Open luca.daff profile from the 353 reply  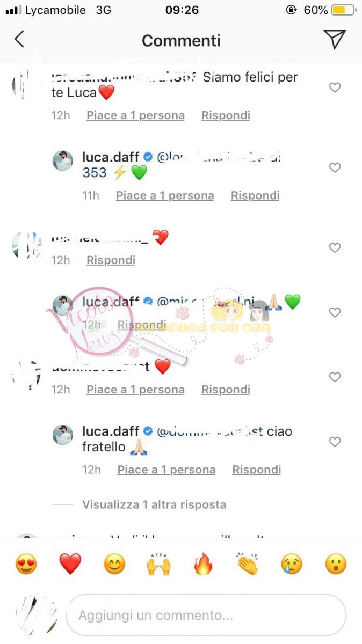111,157
